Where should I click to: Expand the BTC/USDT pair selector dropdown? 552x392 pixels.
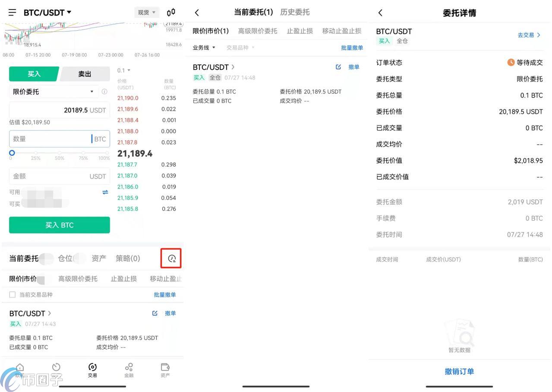click(47, 13)
